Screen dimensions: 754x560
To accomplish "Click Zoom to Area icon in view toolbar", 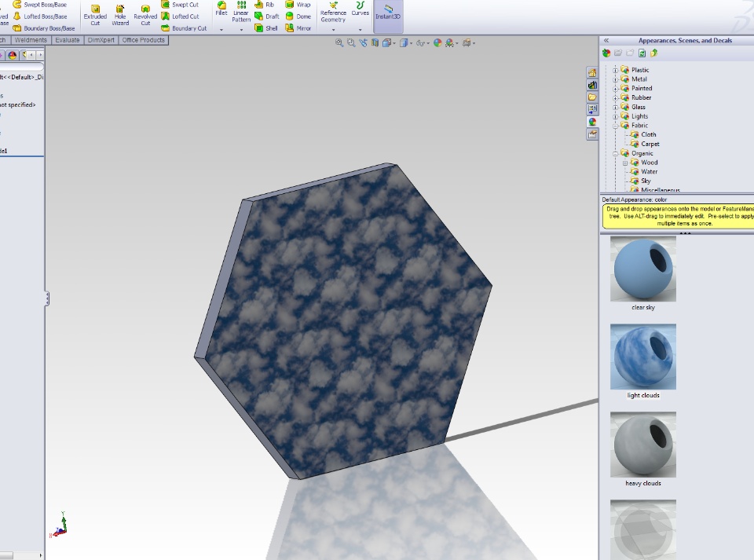I will [x=351, y=42].
